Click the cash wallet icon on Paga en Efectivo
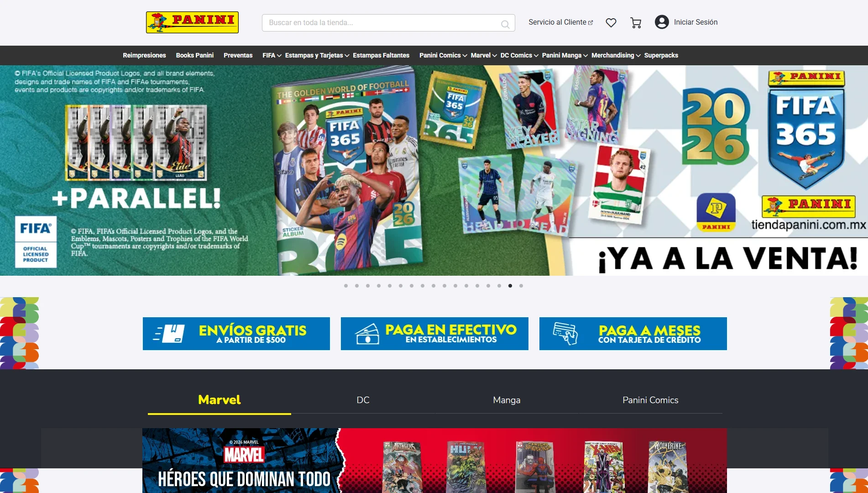This screenshot has width=868, height=493. (x=367, y=334)
